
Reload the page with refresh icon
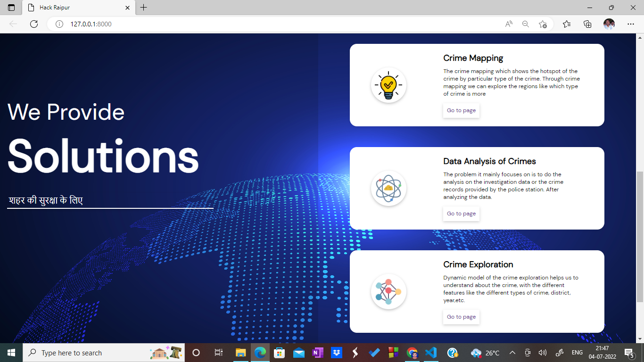click(x=34, y=24)
